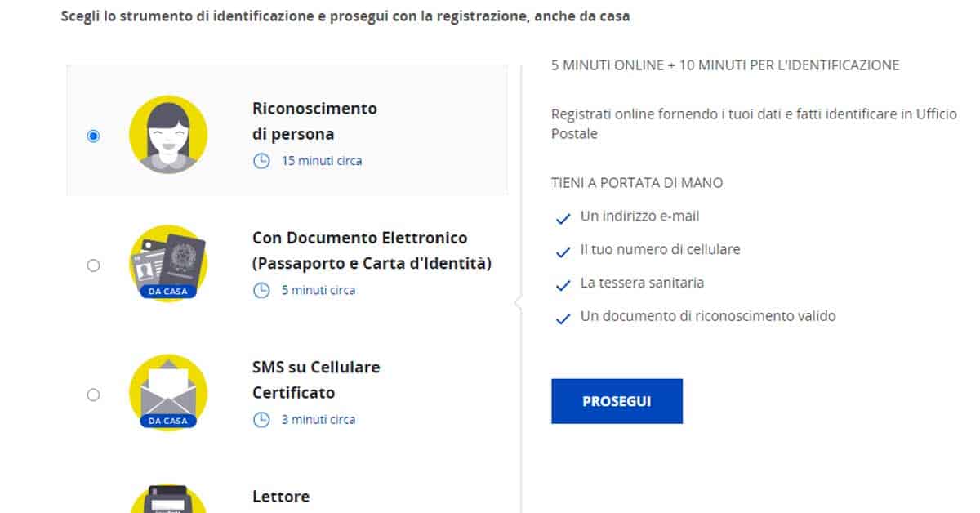Click the Con Documento Elettronico title text
Viewport: 980px width, 513px height.
pos(360,238)
